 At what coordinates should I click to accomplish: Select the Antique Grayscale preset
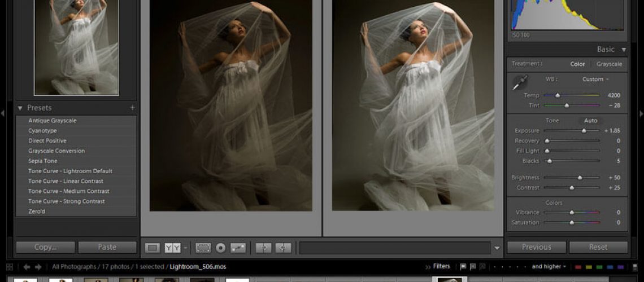tap(53, 121)
